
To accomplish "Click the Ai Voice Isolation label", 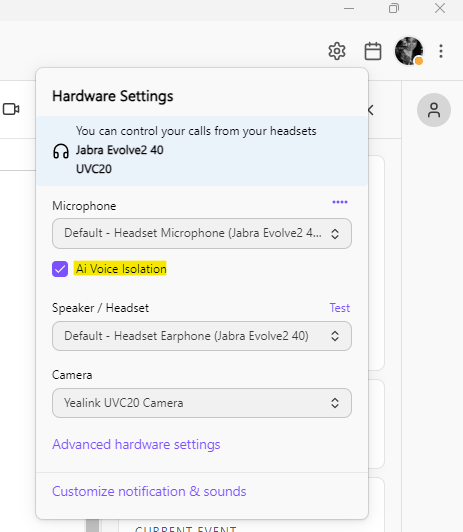I will pyautogui.click(x=120, y=269).
